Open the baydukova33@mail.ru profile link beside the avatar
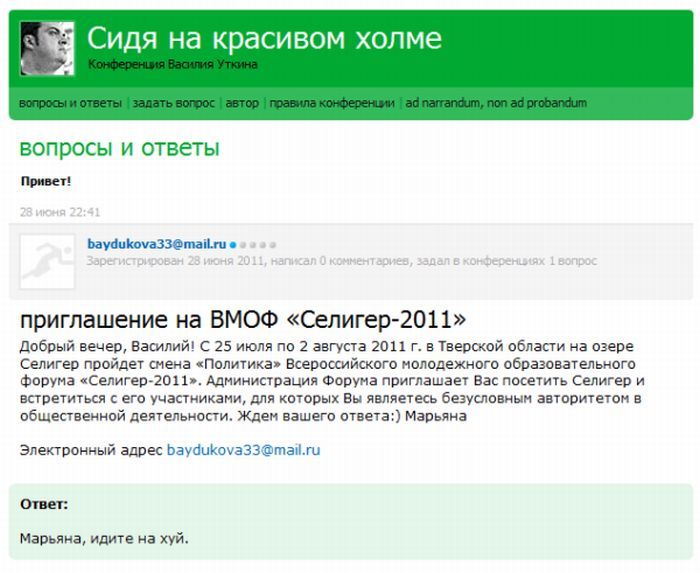The width and height of the screenshot is (700, 573). click(156, 244)
